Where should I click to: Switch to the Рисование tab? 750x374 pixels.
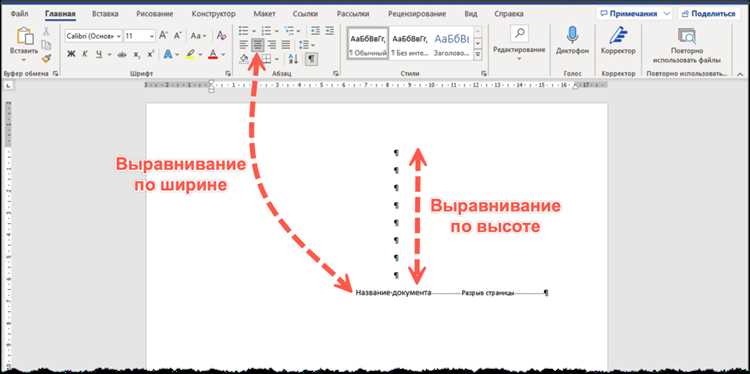click(155, 14)
